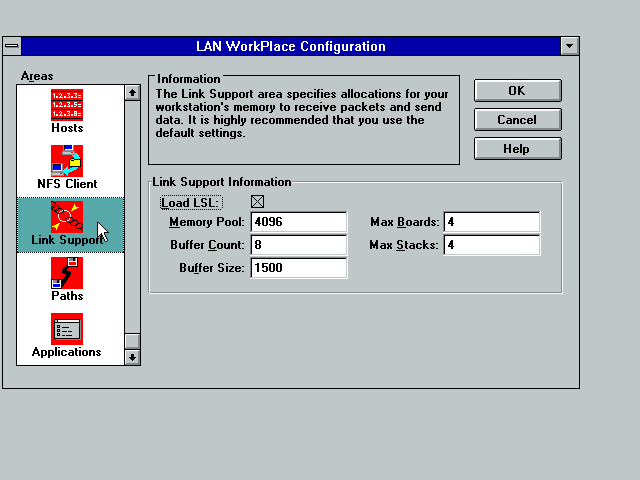Select the Max Boards field
This screenshot has height=480, width=640.
pyautogui.click(x=491, y=222)
